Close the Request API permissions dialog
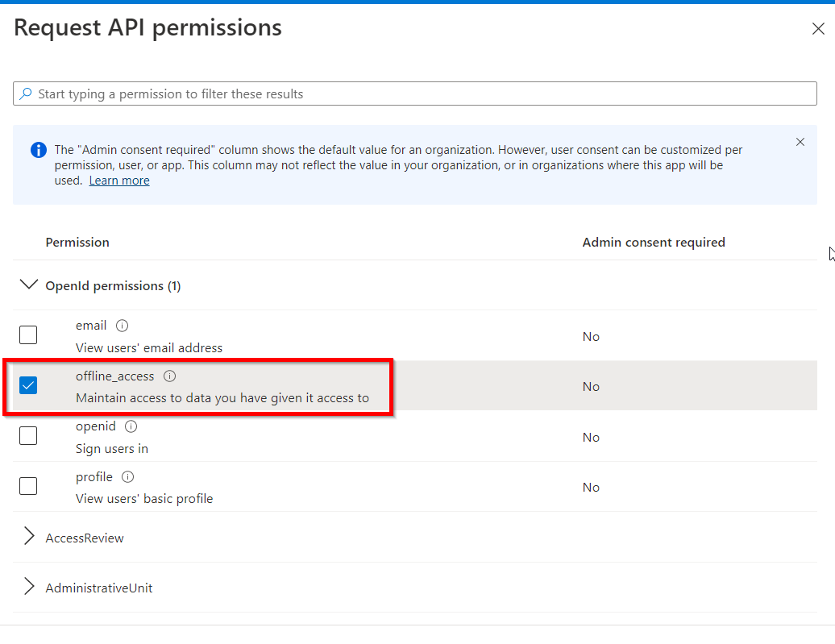 818,27
